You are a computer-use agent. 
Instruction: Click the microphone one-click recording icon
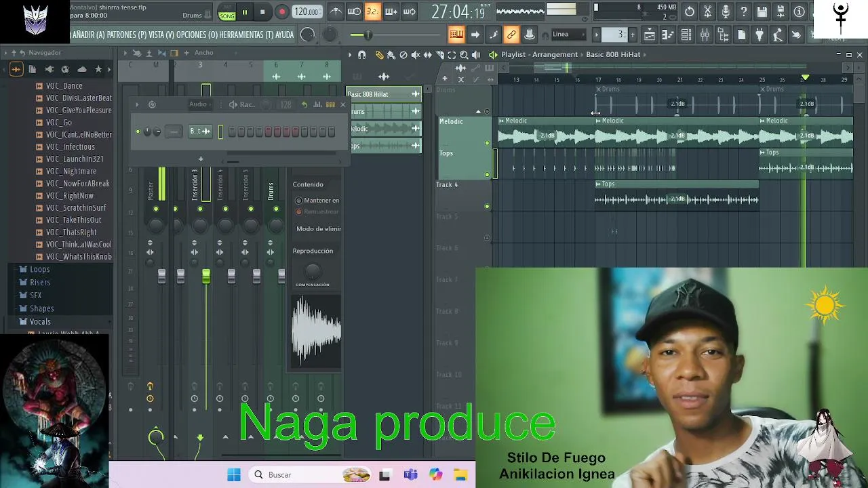pyautogui.click(x=726, y=12)
